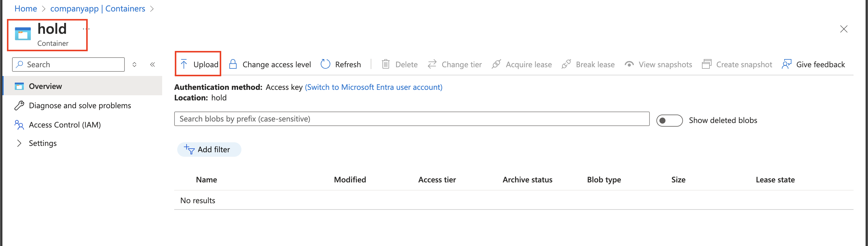Screen dimensions: 868x246
Task: Click the Acquire lease icon
Action: point(496,64)
